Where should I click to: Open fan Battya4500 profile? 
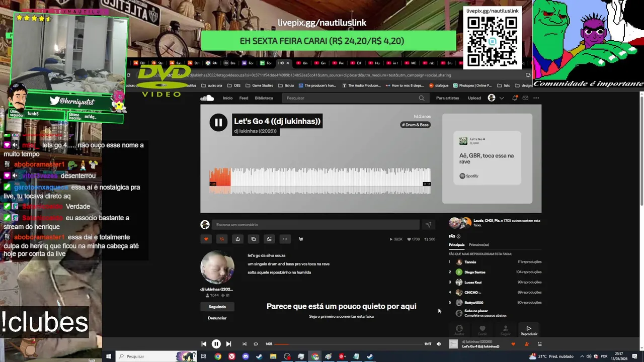[474, 302]
